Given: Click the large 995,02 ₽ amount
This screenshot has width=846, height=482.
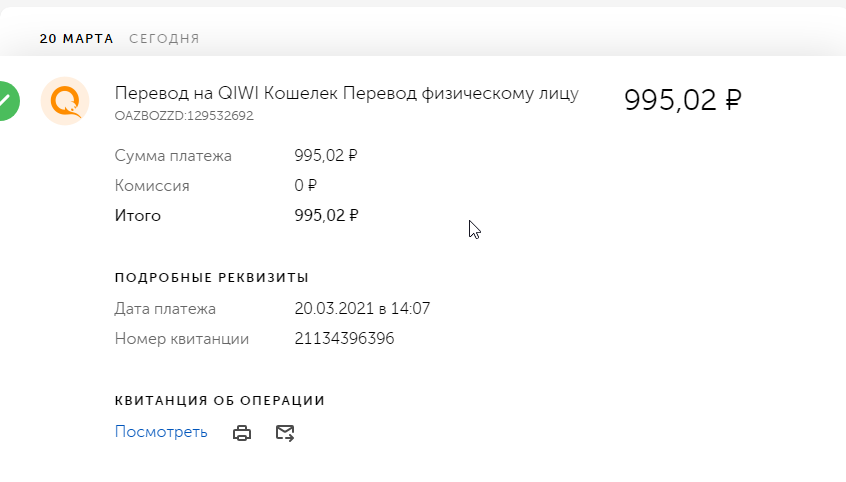Looking at the screenshot, I should click(x=683, y=100).
